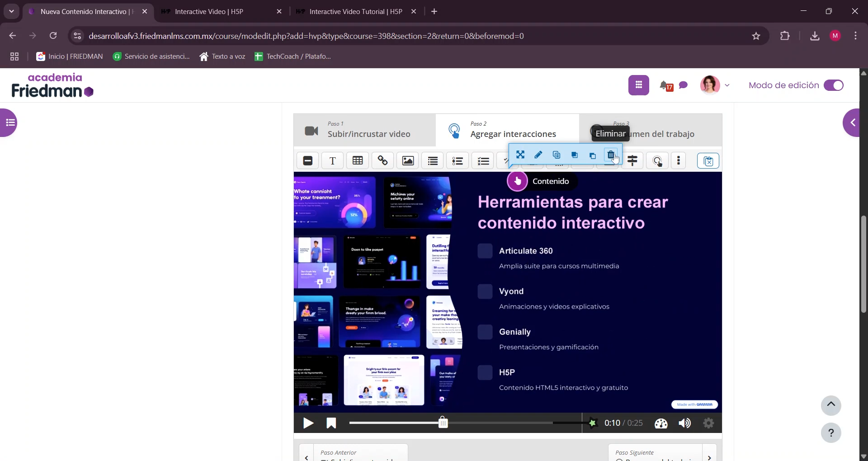
Task: Add a Single Choice Set interaction
Action: pos(458,161)
